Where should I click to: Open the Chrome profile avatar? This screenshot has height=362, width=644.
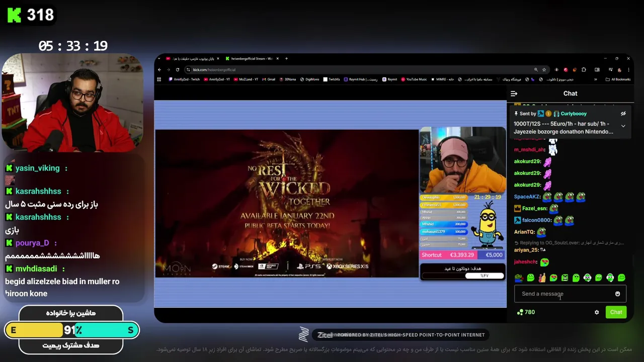[x=619, y=70]
